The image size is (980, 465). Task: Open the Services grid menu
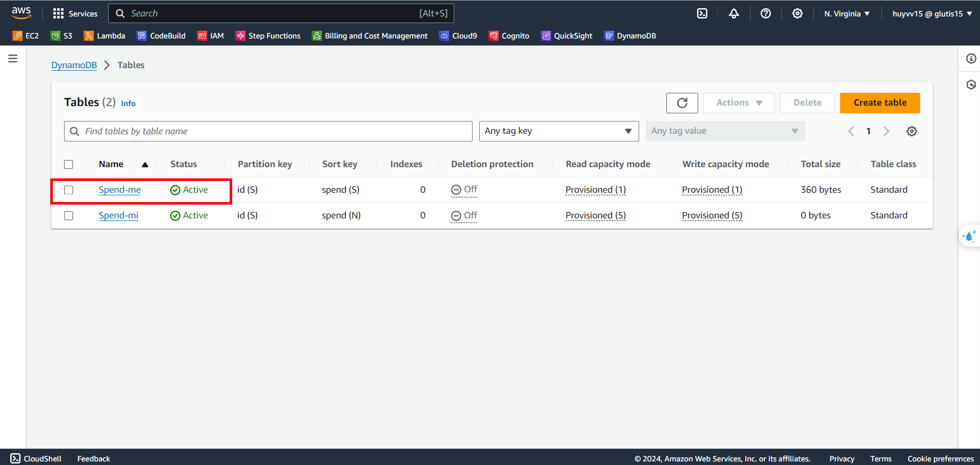tap(75, 13)
